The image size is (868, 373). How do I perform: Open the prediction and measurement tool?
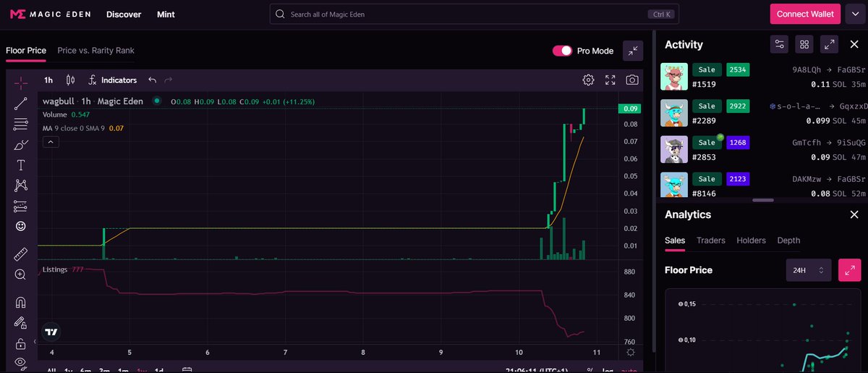(21, 206)
